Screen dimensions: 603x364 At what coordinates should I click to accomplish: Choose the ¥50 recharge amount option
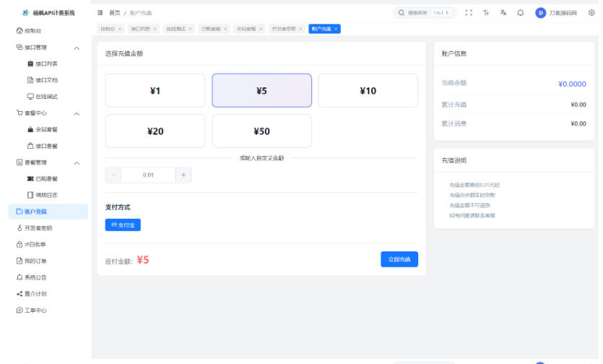click(x=261, y=131)
